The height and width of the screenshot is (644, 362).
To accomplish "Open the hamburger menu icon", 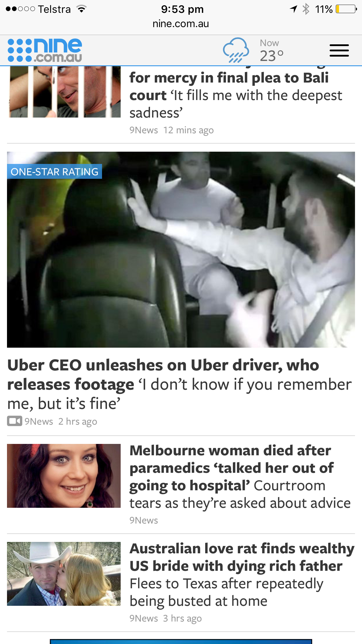I will 339,50.
